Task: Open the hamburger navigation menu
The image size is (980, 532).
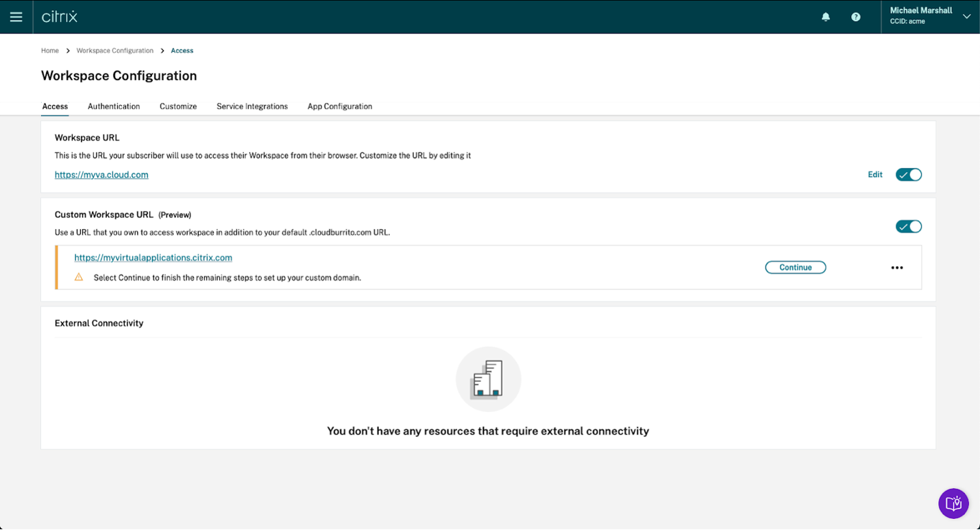Action: click(x=16, y=17)
